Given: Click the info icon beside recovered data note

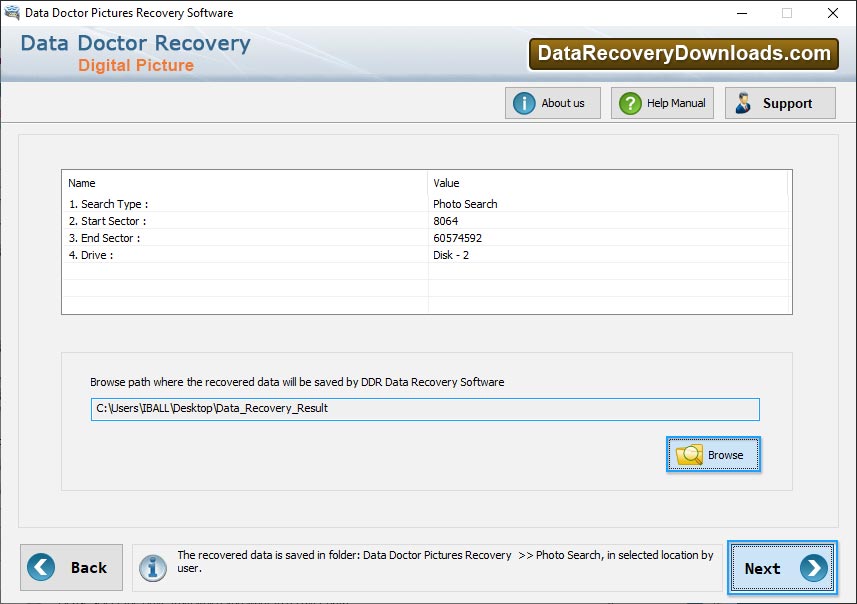Looking at the screenshot, I should pos(152,568).
